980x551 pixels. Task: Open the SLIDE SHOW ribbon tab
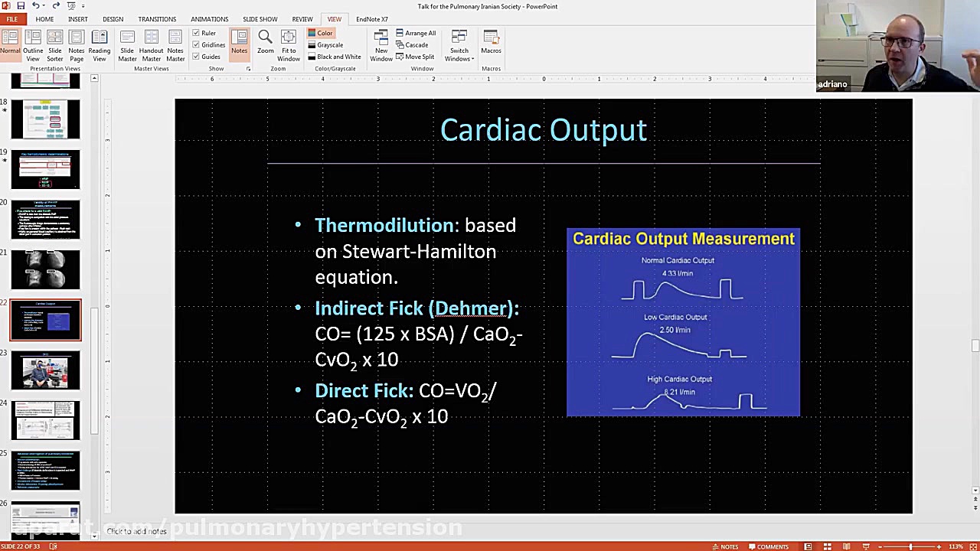260,19
